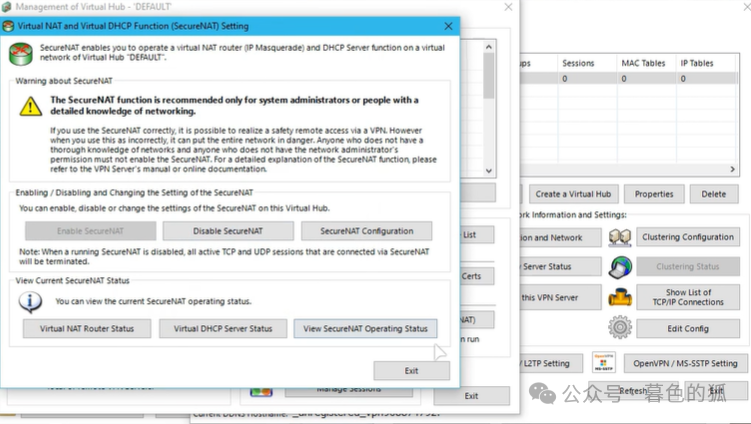751x424 pixels.
Task: Click the yellow warning triangle icon
Action: [x=31, y=107]
